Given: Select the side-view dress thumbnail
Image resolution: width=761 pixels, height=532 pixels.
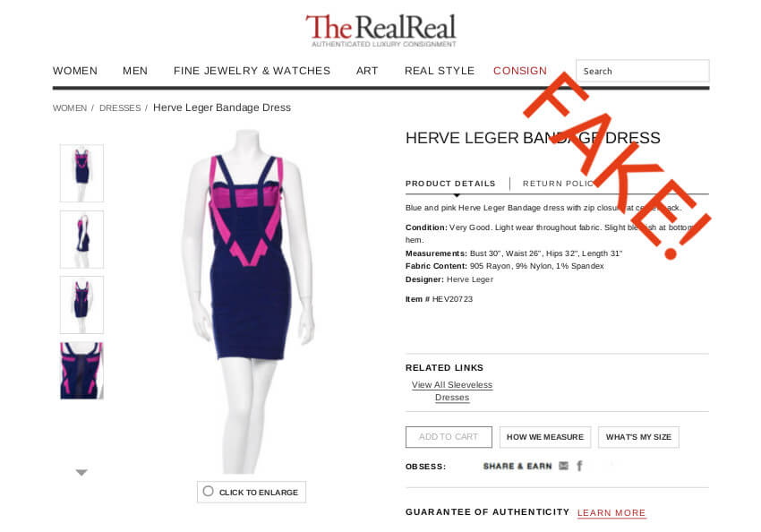Looking at the screenshot, I should point(81,239).
